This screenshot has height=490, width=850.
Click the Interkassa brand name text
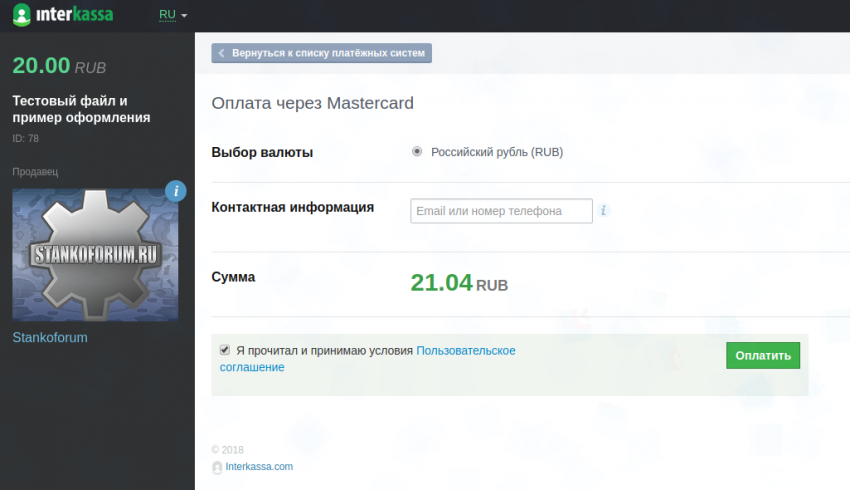click(x=75, y=15)
